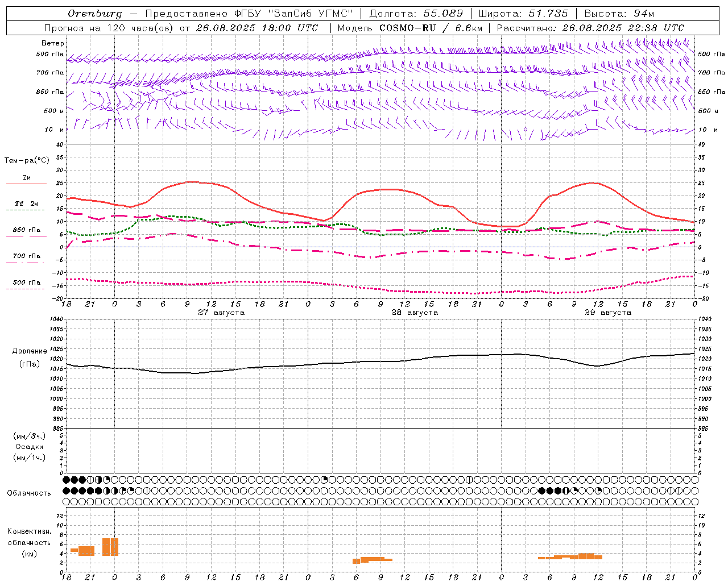The height and width of the screenshot is (582, 728).
Task: Click the "Td 2м" dew point legend entry
Action: pyautogui.click(x=27, y=203)
